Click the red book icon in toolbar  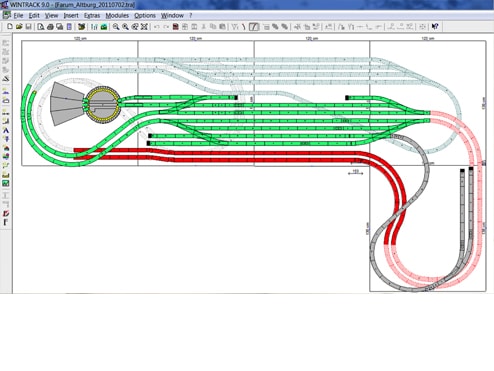[175, 27]
